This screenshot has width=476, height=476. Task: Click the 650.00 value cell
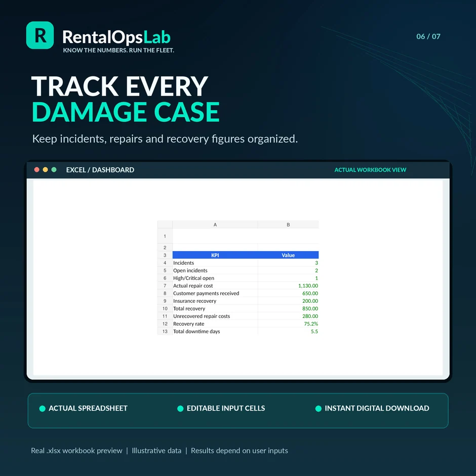[288, 293]
